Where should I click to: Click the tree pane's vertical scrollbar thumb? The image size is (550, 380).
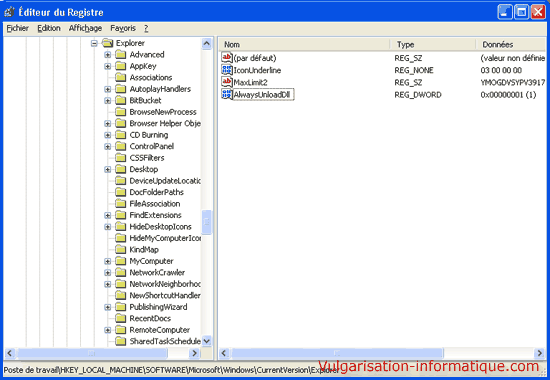coord(207,222)
